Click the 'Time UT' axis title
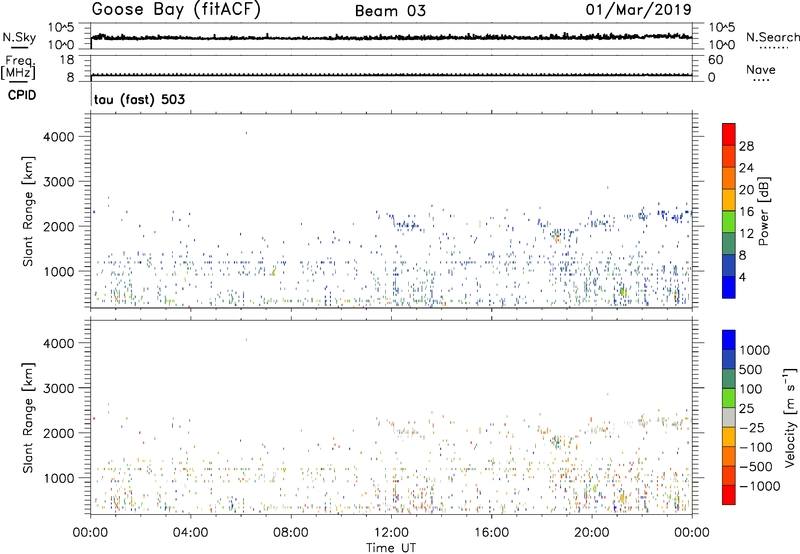Image resolution: width=800 pixels, height=554 pixels. 391,548
